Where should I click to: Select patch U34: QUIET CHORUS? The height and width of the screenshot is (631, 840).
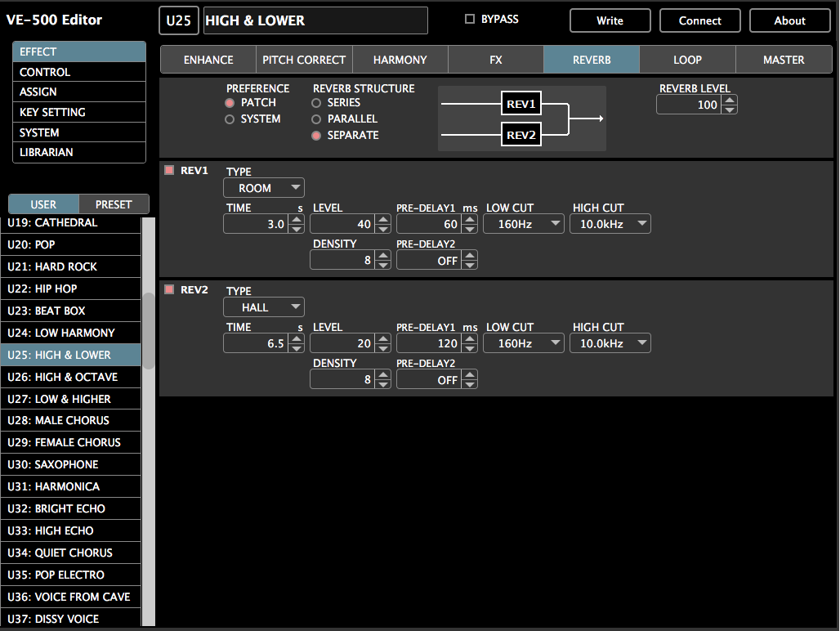click(71, 553)
